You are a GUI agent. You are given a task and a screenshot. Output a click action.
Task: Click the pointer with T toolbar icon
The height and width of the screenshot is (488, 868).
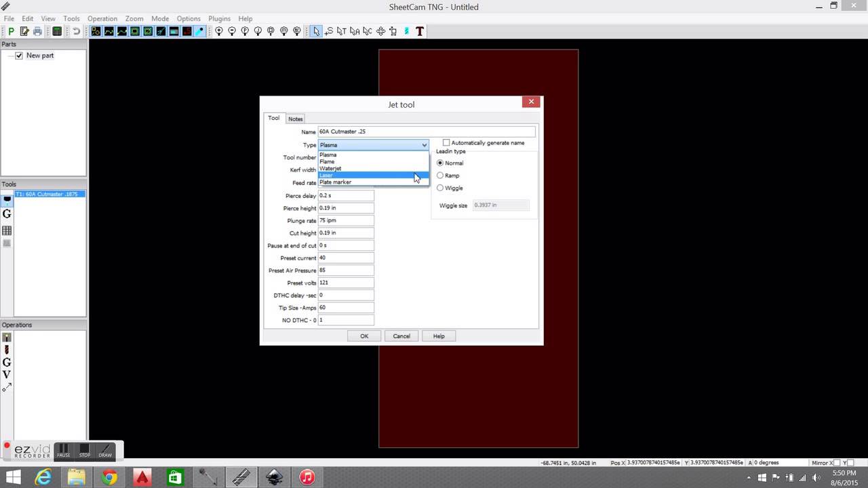coord(342,31)
